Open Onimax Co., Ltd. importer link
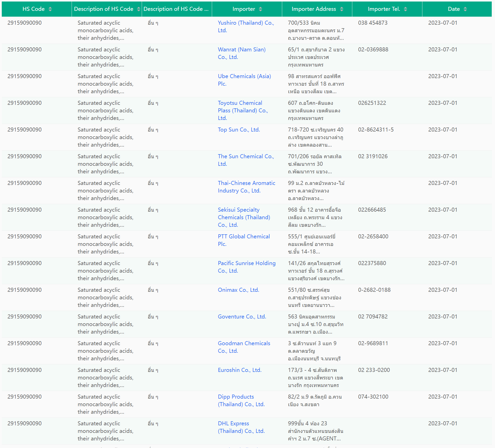 238,290
